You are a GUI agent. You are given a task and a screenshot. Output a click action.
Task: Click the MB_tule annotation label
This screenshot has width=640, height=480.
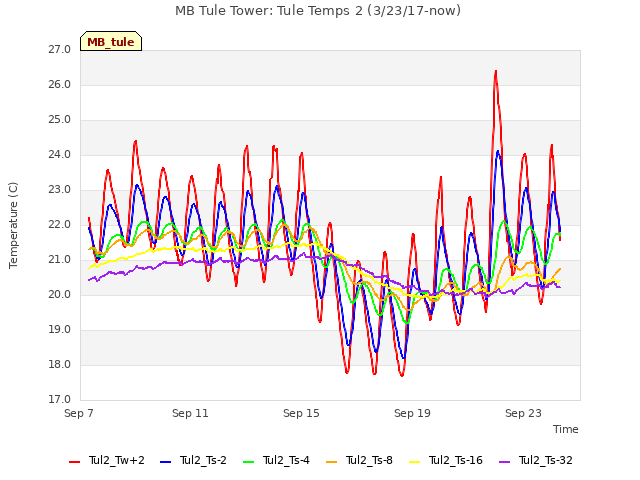click(x=111, y=42)
